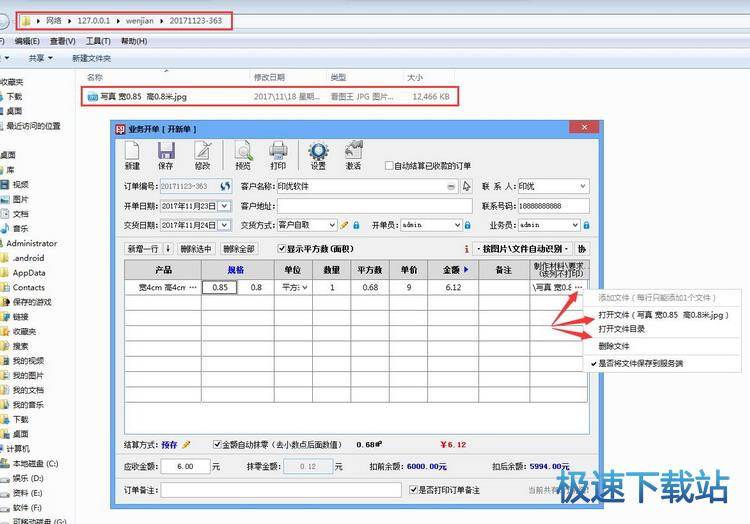Toggle 自动结算已收款的订单 checkbox

click(x=389, y=165)
